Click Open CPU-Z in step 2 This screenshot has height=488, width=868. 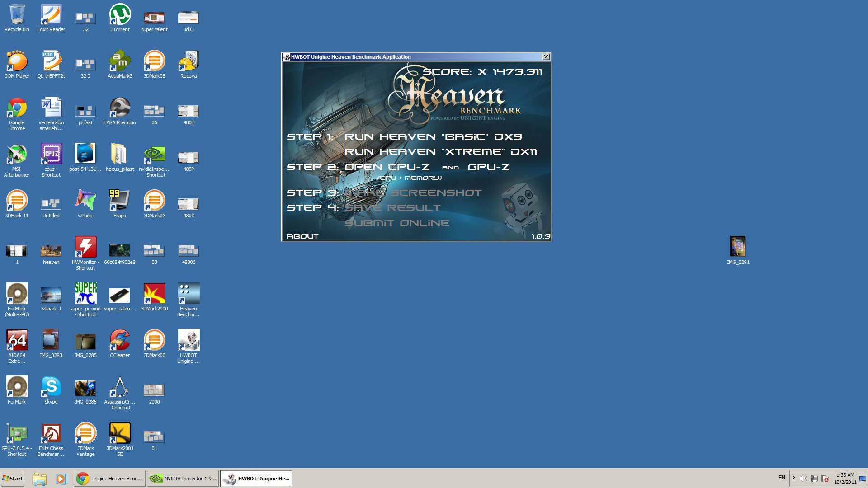(387, 167)
